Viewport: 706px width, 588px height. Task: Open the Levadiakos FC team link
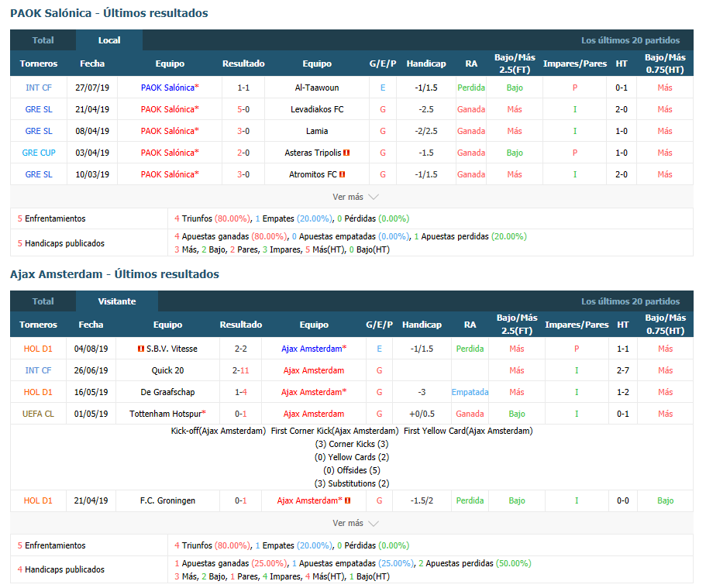click(317, 109)
